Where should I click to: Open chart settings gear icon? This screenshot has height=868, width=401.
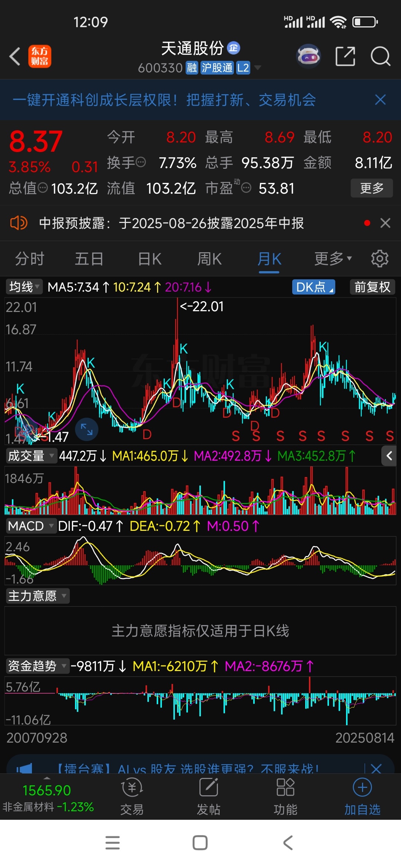pyautogui.click(x=379, y=259)
